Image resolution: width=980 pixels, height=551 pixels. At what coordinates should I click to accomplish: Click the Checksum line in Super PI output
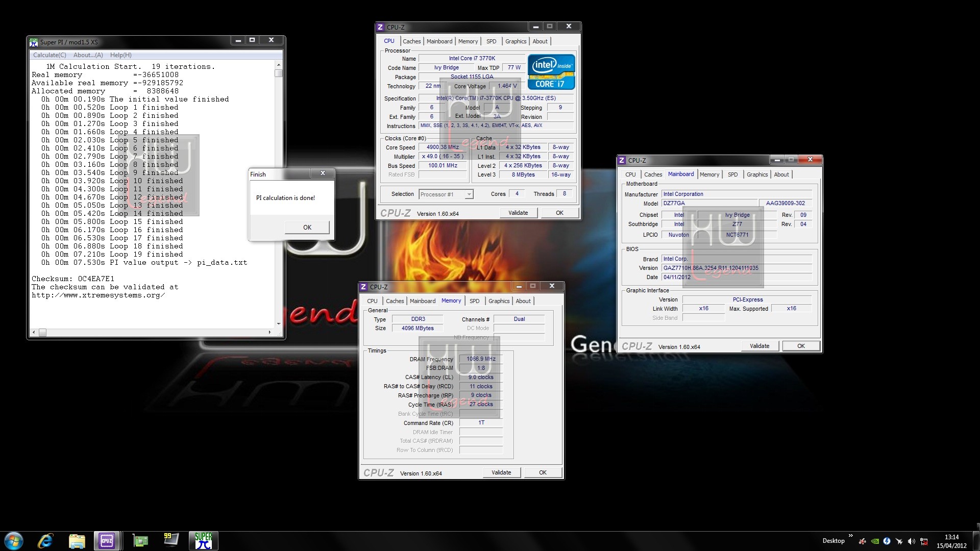[x=73, y=279]
